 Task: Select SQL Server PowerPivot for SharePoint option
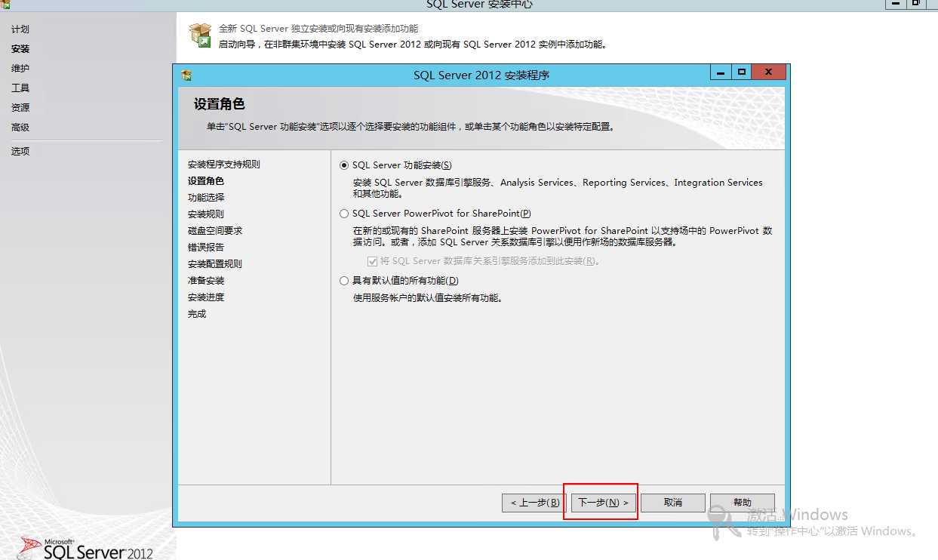345,214
